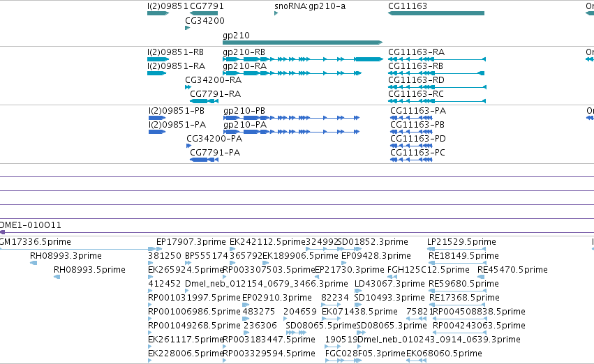594x364 pixels.
Task: Click the CG11163 gene feature
Action: 436,13
